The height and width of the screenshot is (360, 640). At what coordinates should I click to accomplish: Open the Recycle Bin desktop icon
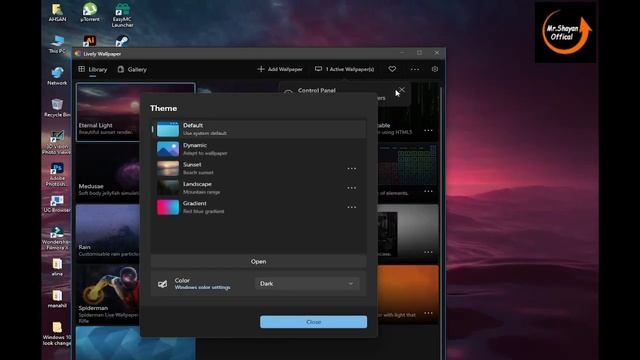[57, 108]
